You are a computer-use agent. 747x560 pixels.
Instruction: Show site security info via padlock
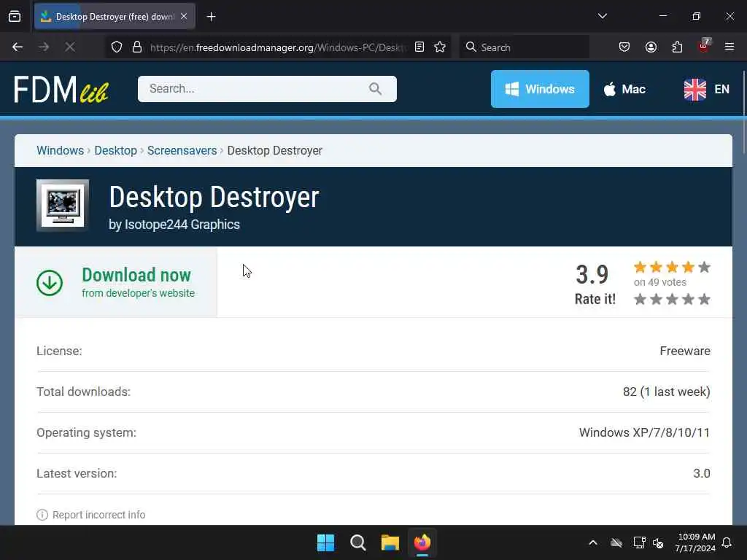tap(136, 47)
